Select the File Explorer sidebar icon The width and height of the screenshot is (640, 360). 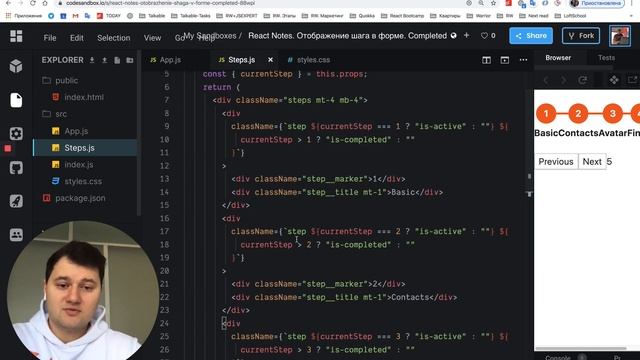[16, 100]
